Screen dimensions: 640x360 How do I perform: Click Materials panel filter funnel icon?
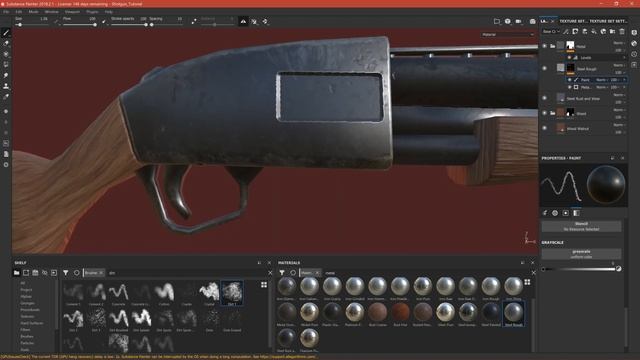(x=282, y=273)
